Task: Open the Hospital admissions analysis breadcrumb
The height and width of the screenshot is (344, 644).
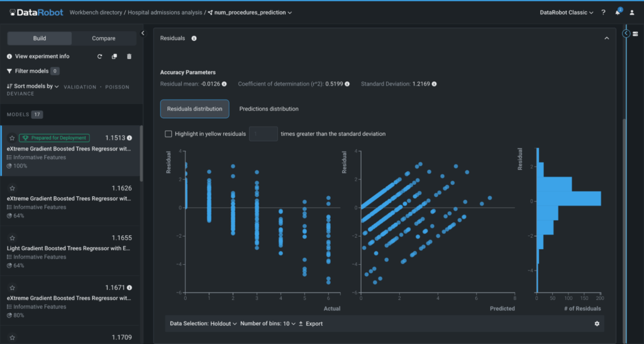Action: 165,13
